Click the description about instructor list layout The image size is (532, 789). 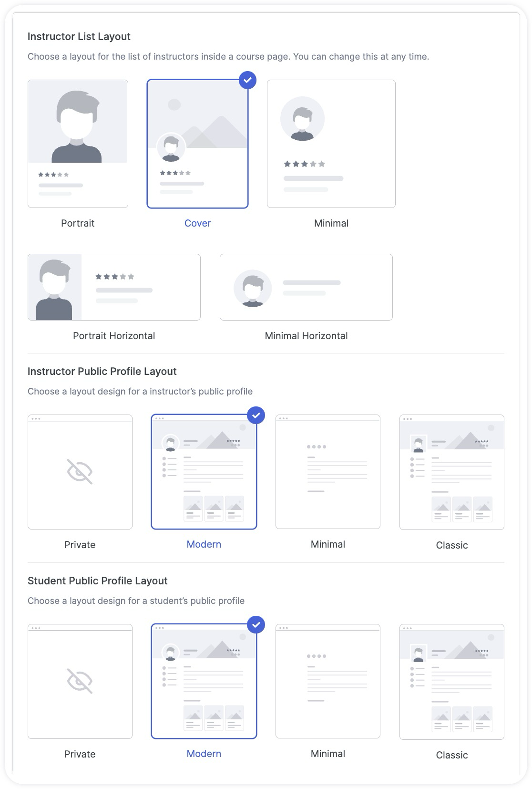pos(228,57)
